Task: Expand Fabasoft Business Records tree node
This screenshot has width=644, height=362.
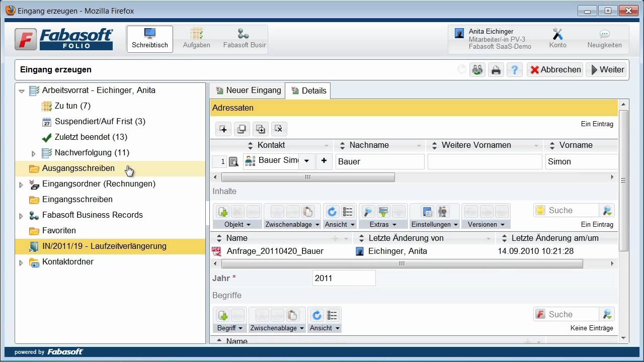Action: pyautogui.click(x=21, y=216)
